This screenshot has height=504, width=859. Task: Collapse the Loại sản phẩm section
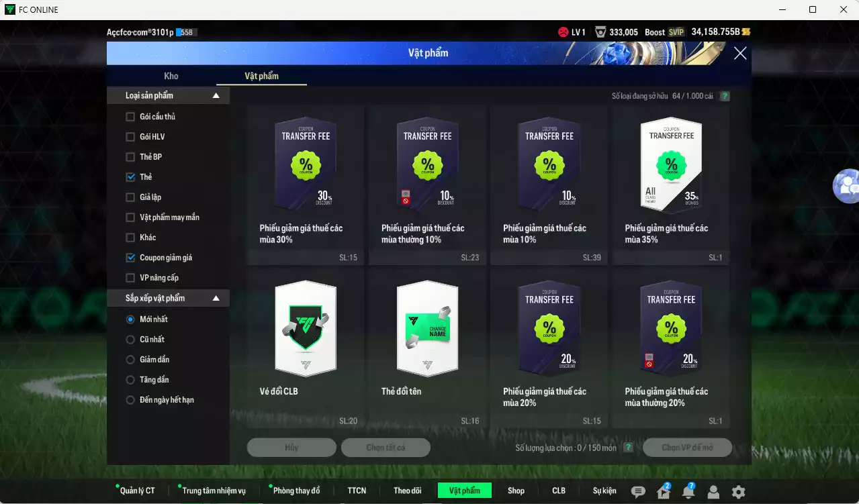point(216,96)
